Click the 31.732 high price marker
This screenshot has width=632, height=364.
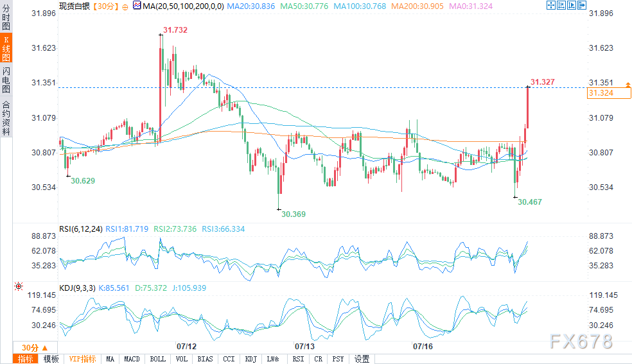175,30
